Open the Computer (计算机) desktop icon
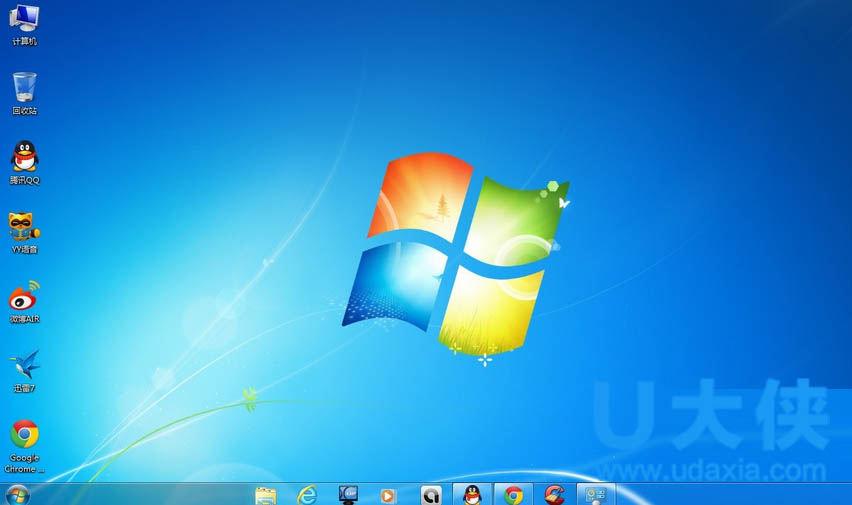 24,24
